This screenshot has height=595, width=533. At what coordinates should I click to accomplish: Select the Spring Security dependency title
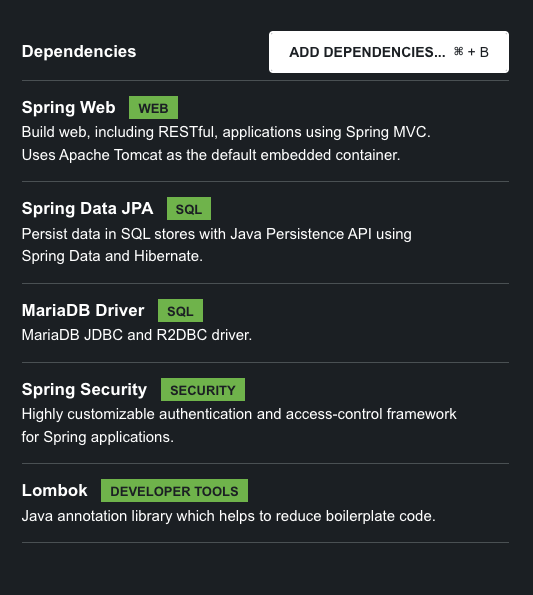(x=84, y=390)
